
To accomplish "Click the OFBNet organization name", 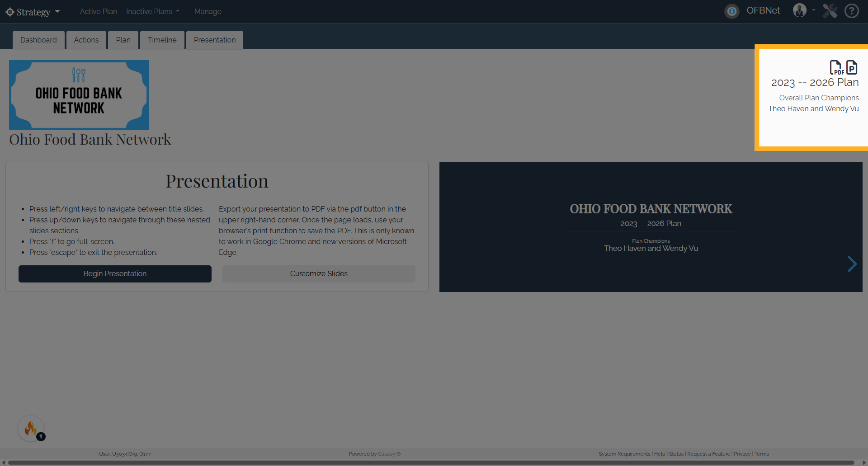I will pos(763,10).
